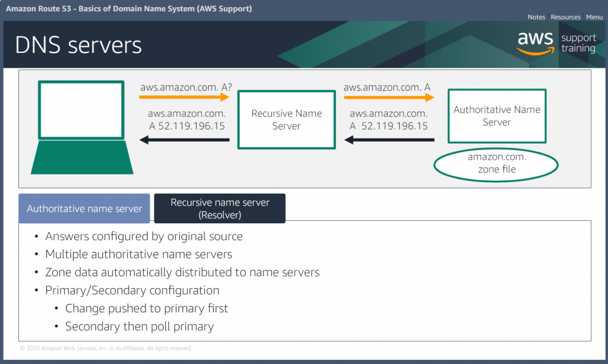Open the Recursive name server (Resolver) tab
Viewport: 608px width, 364px height.
[220, 208]
